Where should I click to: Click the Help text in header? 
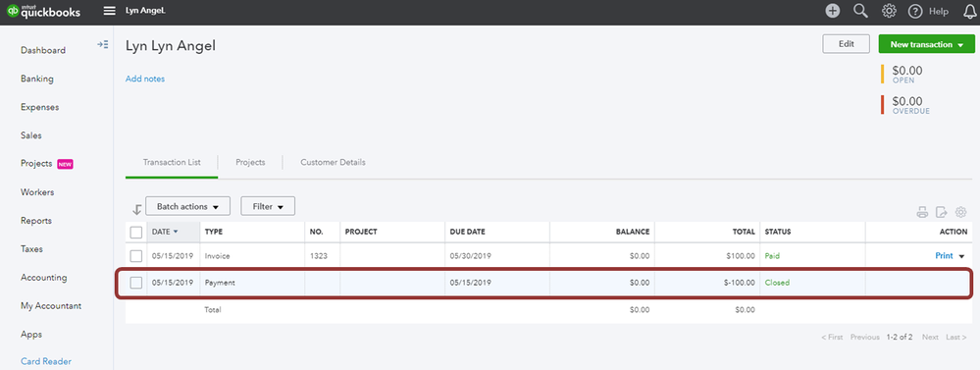[x=939, y=11]
